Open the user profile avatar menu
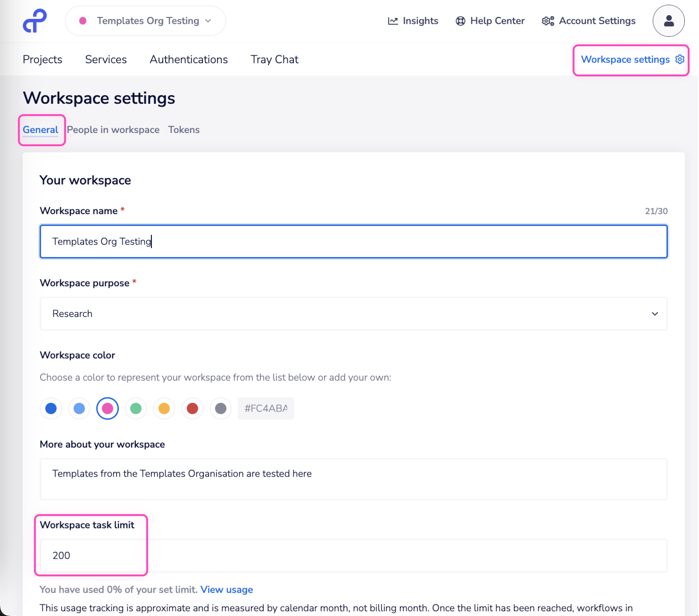Screen dimensions: 699x616 point(668,21)
